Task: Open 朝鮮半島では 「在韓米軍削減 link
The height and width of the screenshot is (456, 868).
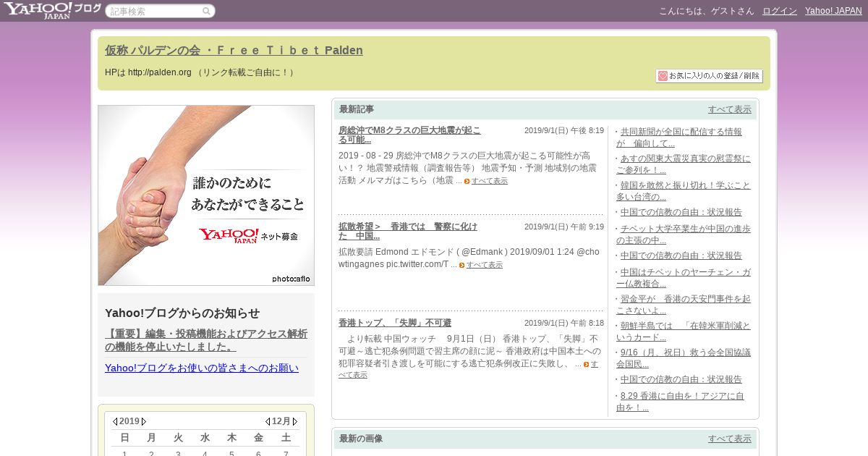Action: [x=684, y=332]
